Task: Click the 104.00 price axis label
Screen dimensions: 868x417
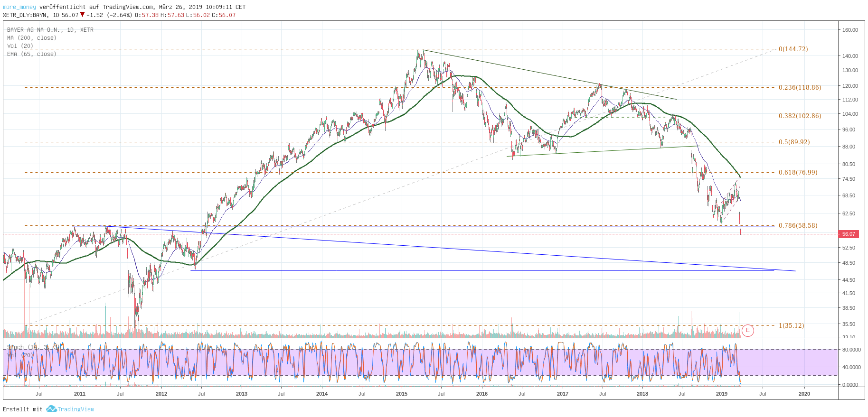Action: [850, 114]
